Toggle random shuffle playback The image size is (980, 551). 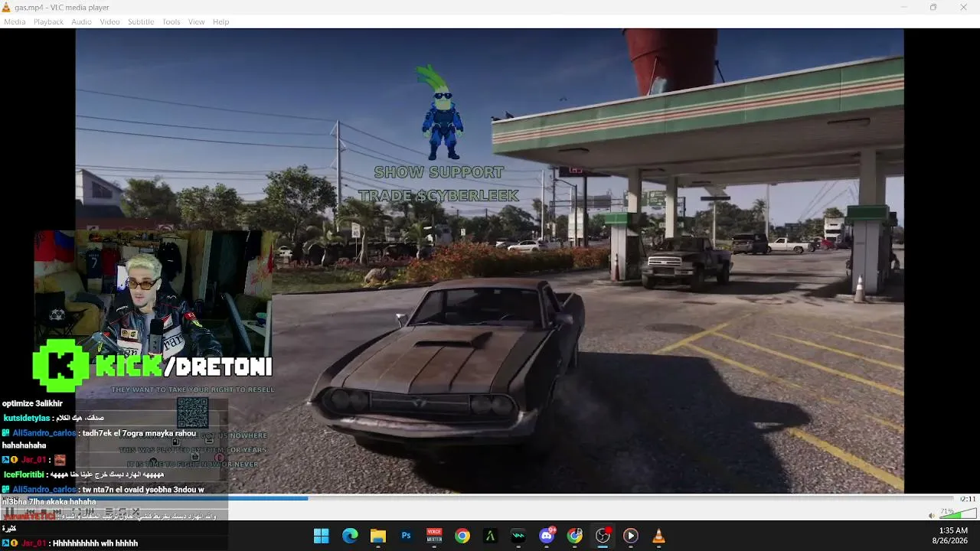(136, 512)
